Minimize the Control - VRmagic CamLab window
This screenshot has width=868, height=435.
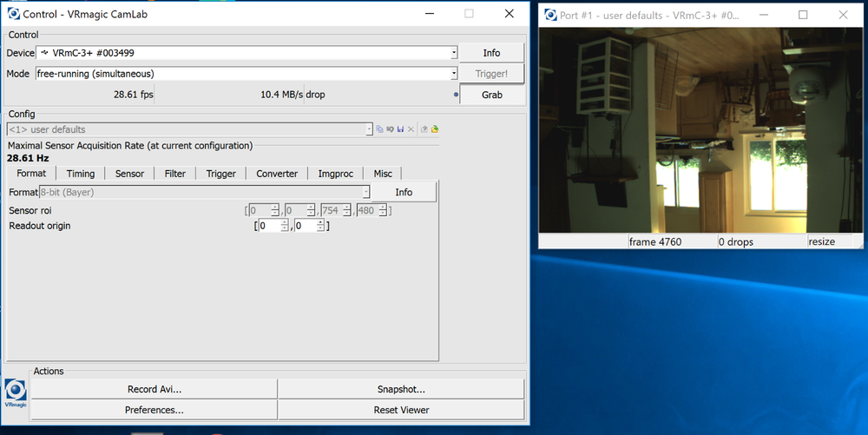tap(430, 14)
